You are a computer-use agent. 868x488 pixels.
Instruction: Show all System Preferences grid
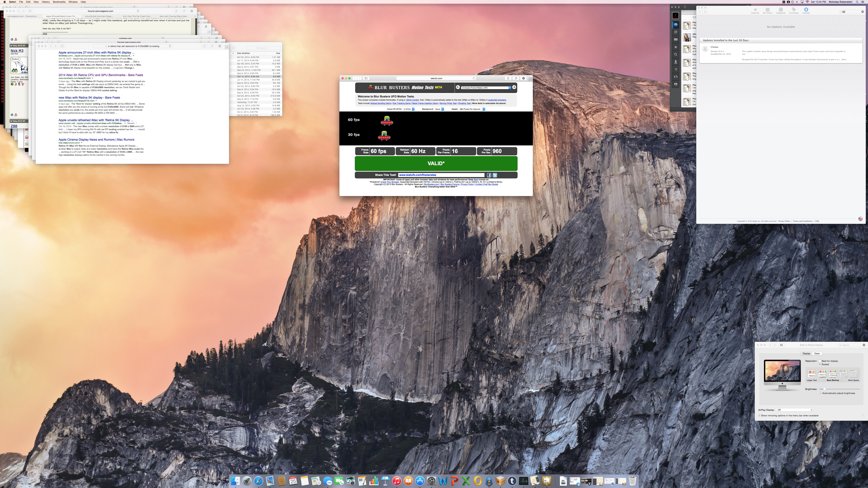click(x=781, y=345)
